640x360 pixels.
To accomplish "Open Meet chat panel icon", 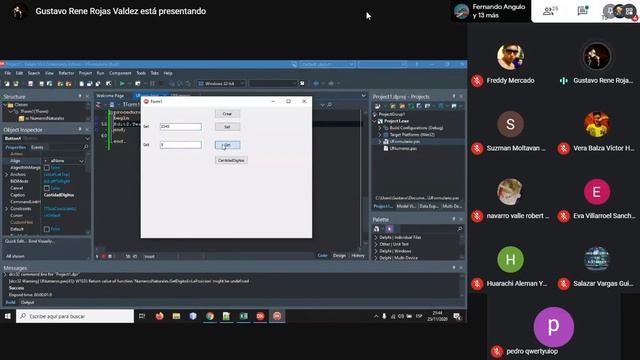I will coord(582,11).
